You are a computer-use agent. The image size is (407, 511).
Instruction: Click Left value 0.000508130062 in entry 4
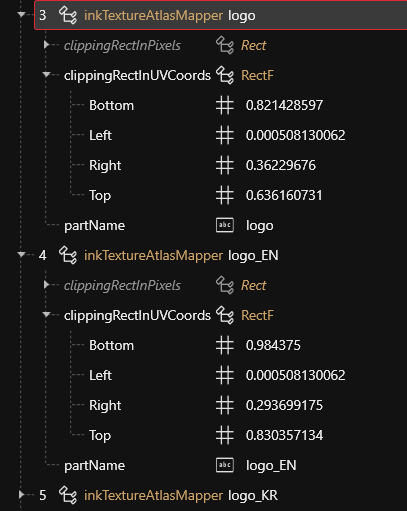(x=296, y=375)
